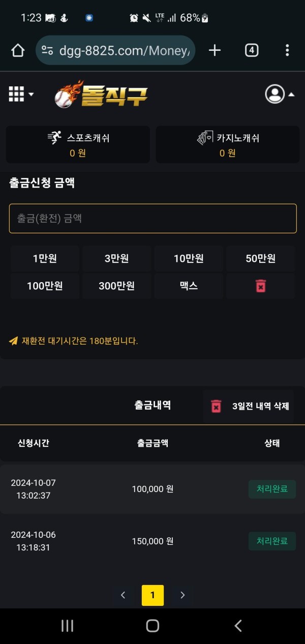Tap the browser home icon
This screenshot has height=644, width=305.
[18, 50]
